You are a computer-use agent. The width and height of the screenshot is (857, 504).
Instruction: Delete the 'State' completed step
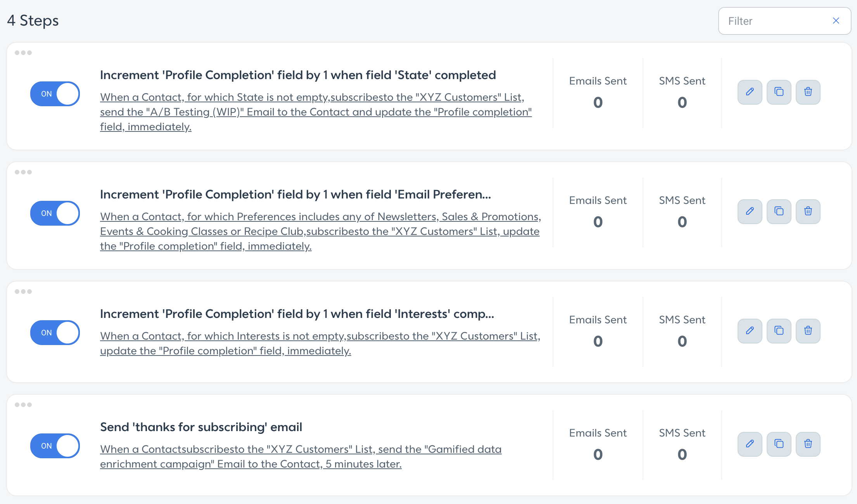[x=808, y=92]
